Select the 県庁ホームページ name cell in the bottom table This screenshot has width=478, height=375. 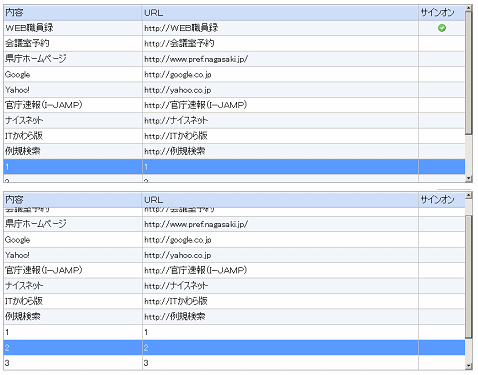(73, 224)
